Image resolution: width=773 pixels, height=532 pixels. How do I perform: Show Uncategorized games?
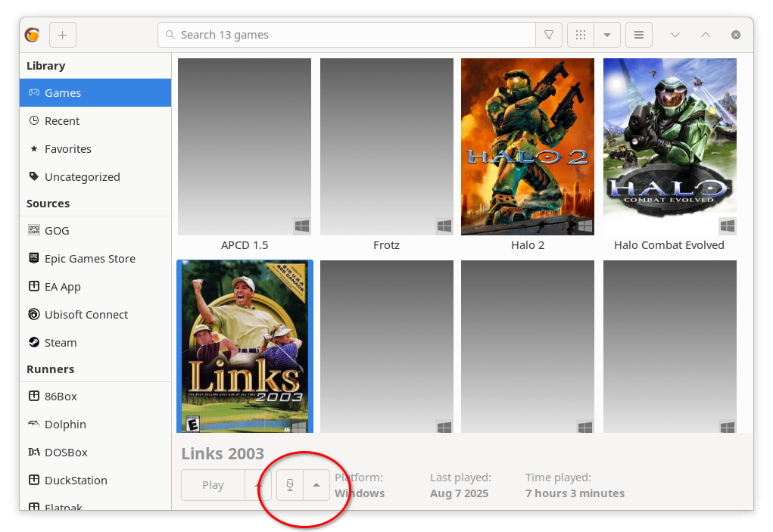click(95, 177)
